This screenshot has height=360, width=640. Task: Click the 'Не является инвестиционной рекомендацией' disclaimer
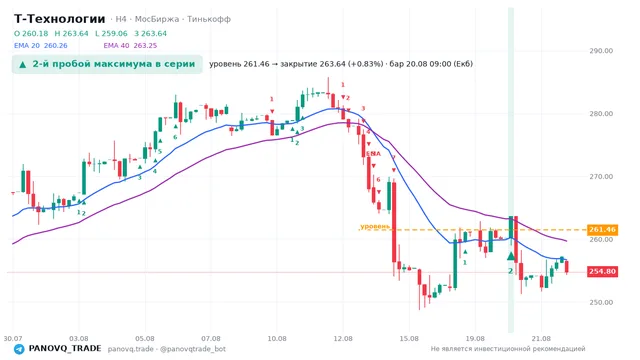click(x=508, y=349)
